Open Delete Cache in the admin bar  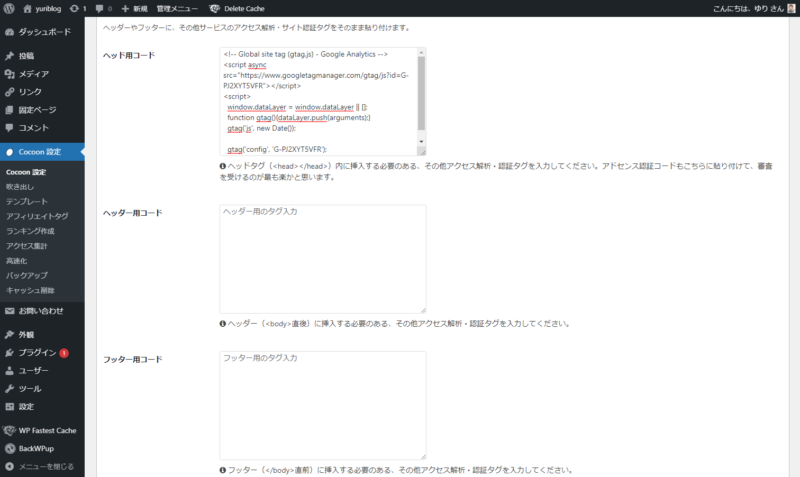(244, 9)
